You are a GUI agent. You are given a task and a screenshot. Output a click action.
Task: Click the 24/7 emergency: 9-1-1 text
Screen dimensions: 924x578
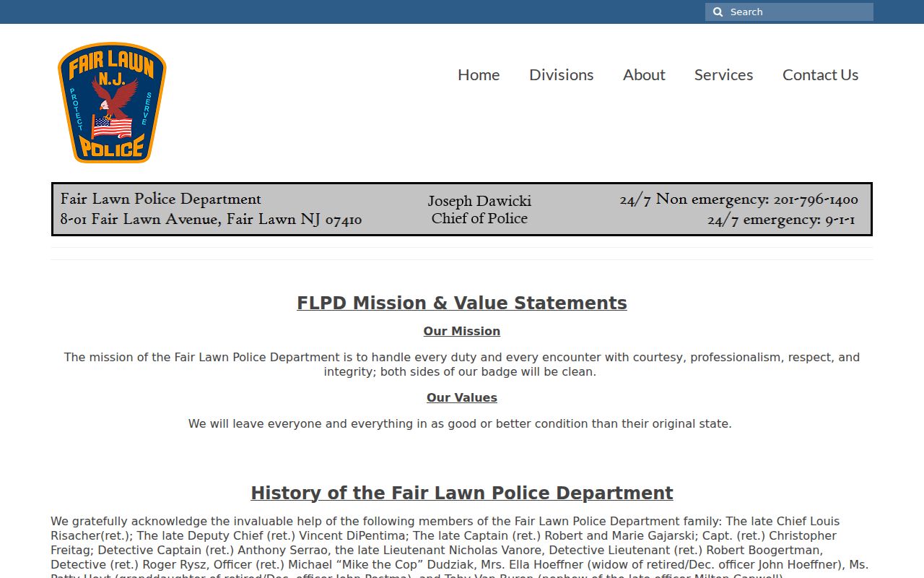pyautogui.click(x=781, y=220)
